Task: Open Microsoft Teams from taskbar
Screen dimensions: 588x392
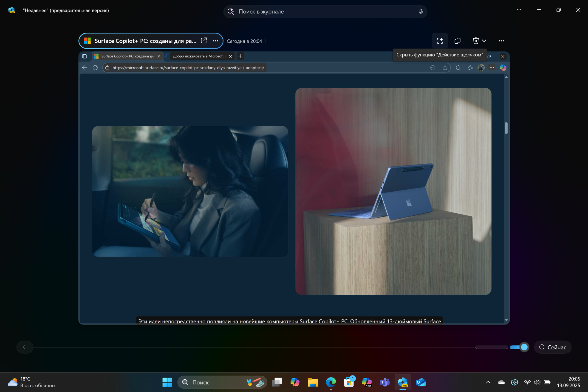Action: click(x=385, y=382)
